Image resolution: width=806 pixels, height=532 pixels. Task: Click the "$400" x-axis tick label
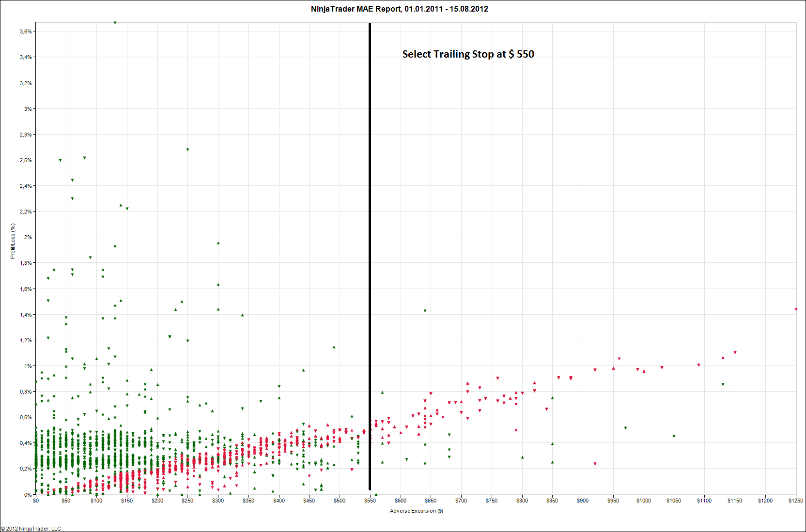(279, 501)
